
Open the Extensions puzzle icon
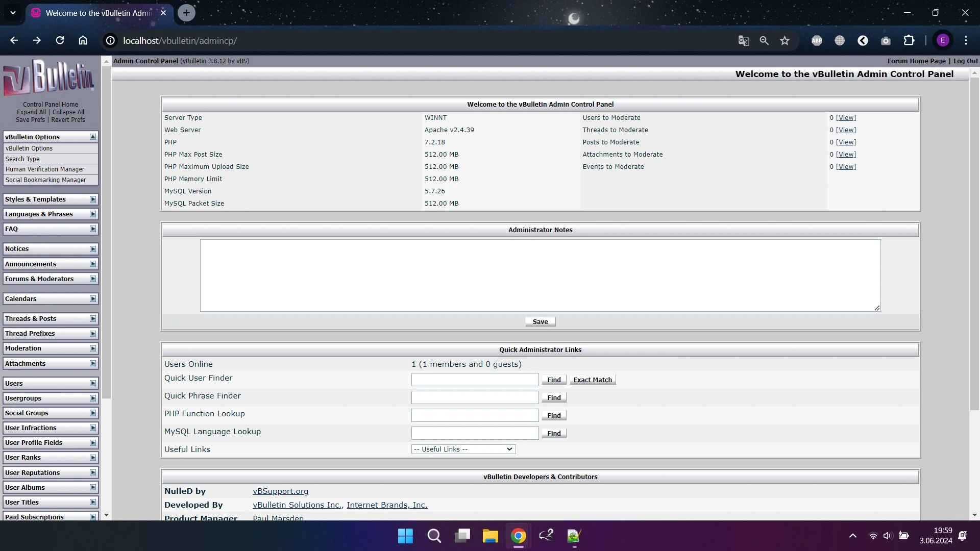[x=909, y=40]
